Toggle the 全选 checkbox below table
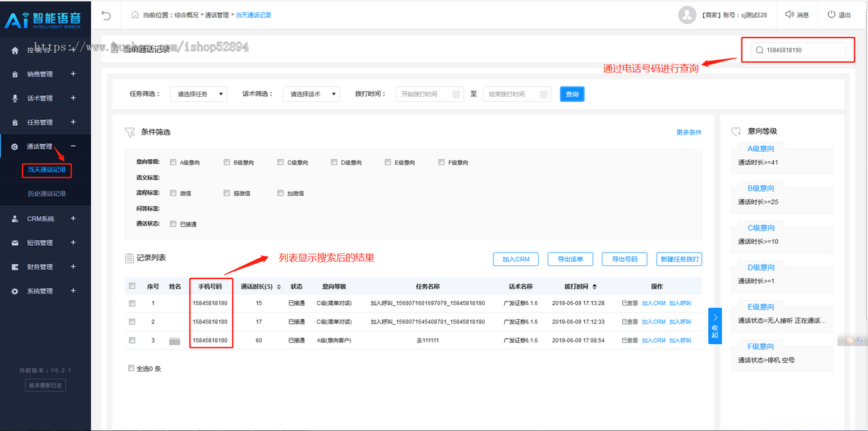 coord(131,368)
